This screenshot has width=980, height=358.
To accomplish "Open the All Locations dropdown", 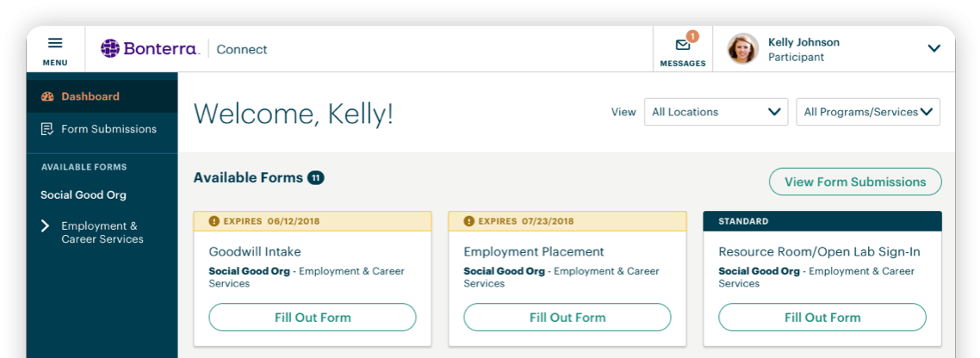I will coord(716,112).
